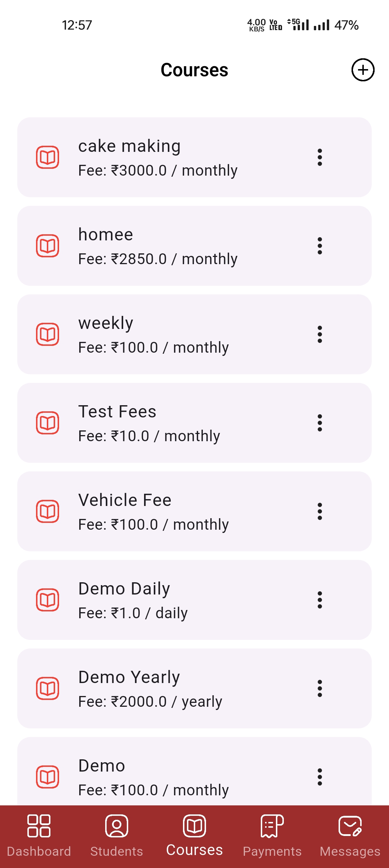Switch to the Students tab
Viewport: 389px width, 868px height.
coord(117,836)
